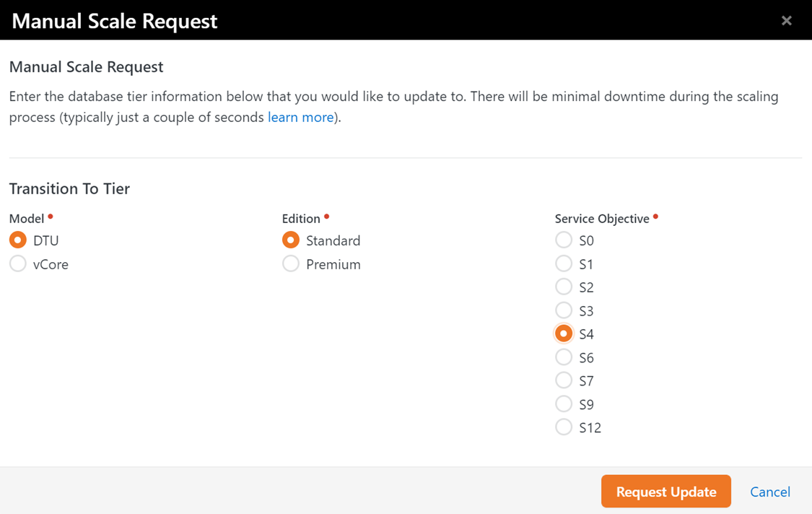Choose the vCore model option
The image size is (812, 514).
coord(18,263)
